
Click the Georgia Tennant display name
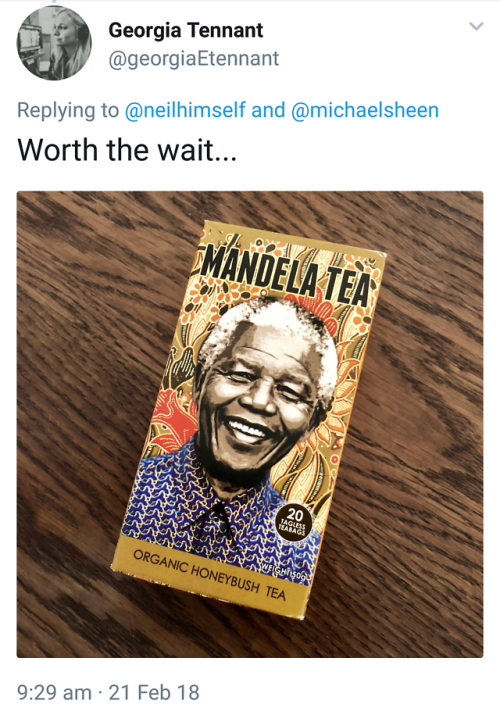[x=186, y=31]
